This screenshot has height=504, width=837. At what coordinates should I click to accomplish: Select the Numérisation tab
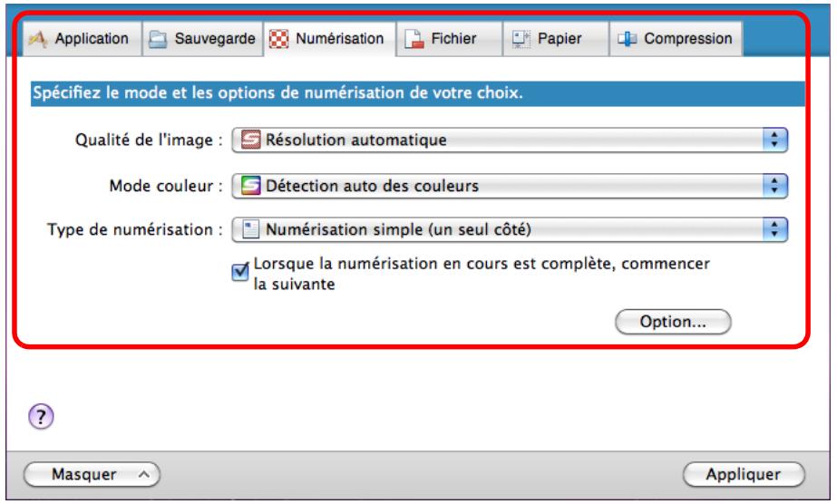[329, 38]
